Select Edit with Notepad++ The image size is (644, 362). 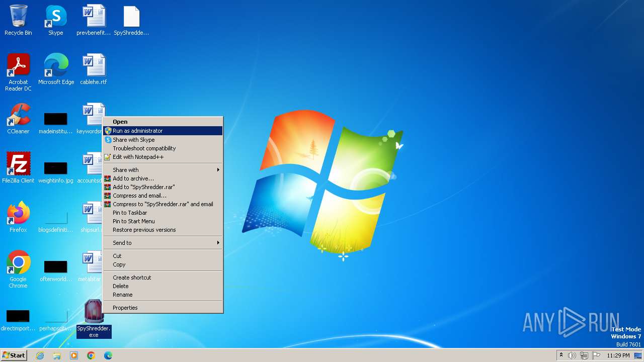tap(163, 157)
